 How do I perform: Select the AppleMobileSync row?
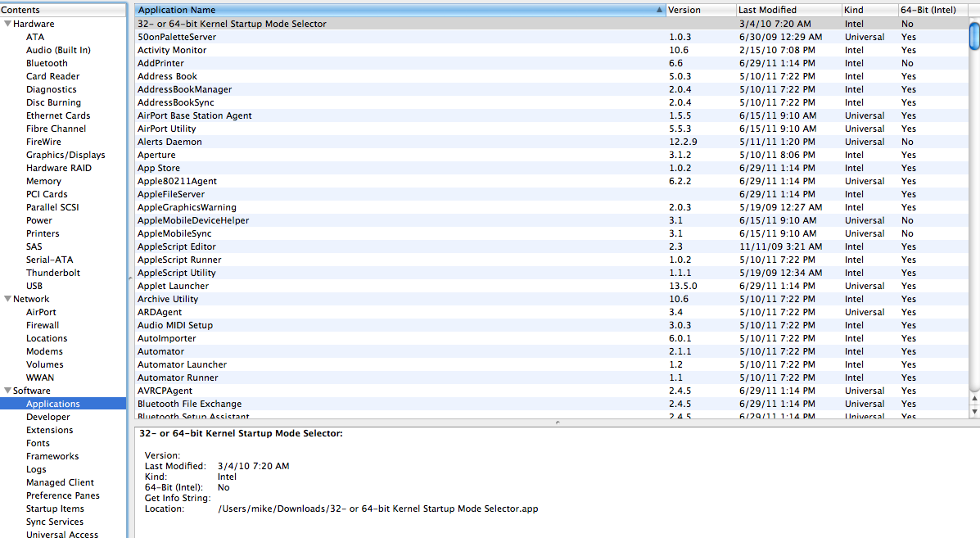551,233
